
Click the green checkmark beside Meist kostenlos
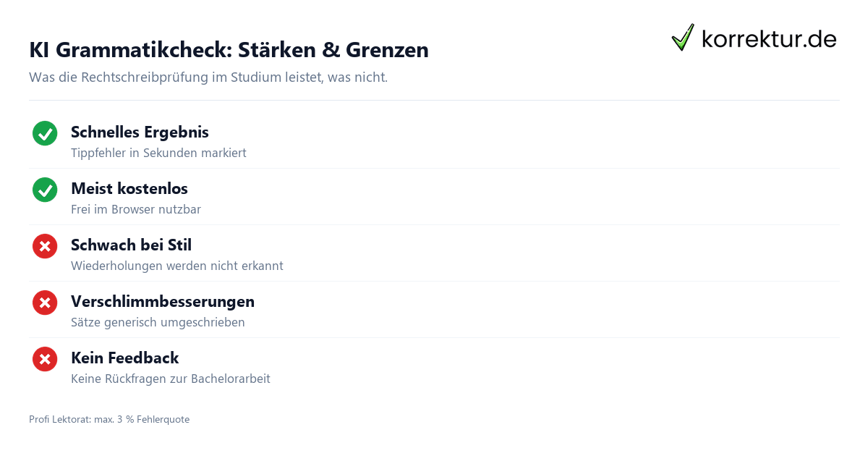pos(45,190)
